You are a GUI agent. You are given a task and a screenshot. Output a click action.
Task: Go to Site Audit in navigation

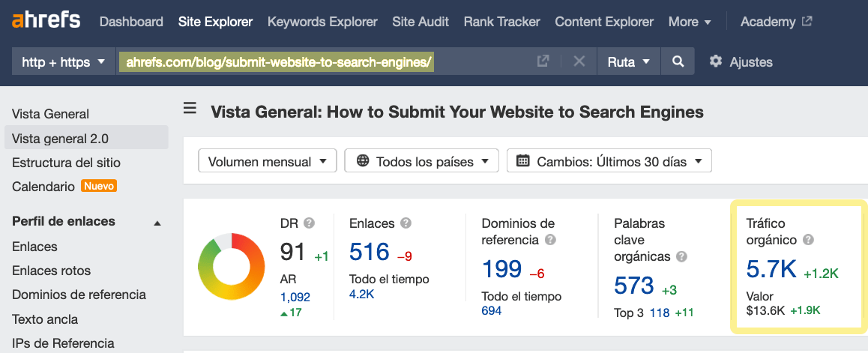click(421, 22)
